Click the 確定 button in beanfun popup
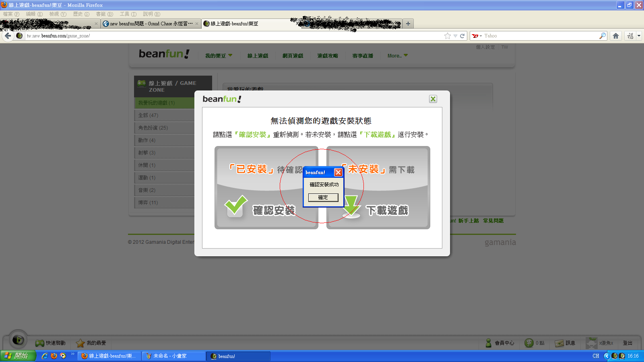The height and width of the screenshot is (362, 644). (323, 197)
